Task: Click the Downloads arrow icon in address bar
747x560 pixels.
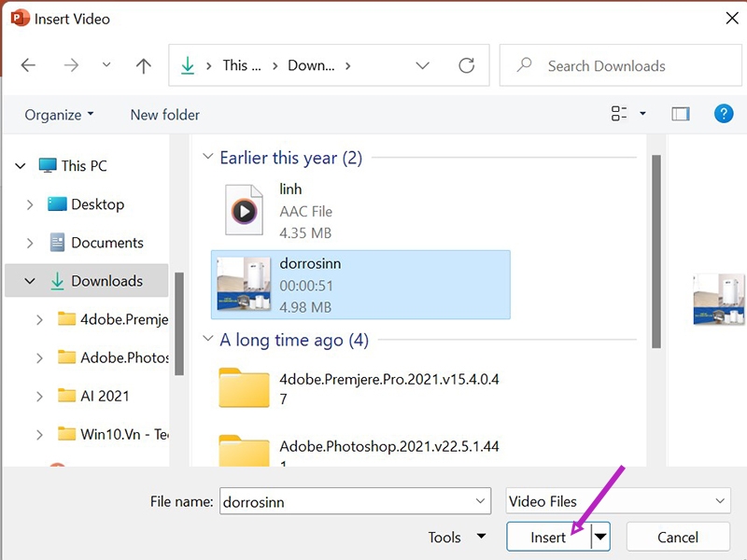Action: tap(188, 65)
